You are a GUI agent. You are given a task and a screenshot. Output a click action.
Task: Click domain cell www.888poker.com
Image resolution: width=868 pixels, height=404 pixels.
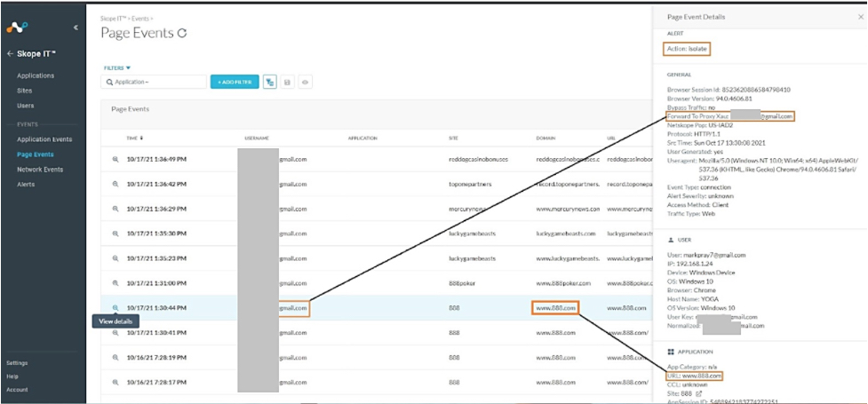563,282
